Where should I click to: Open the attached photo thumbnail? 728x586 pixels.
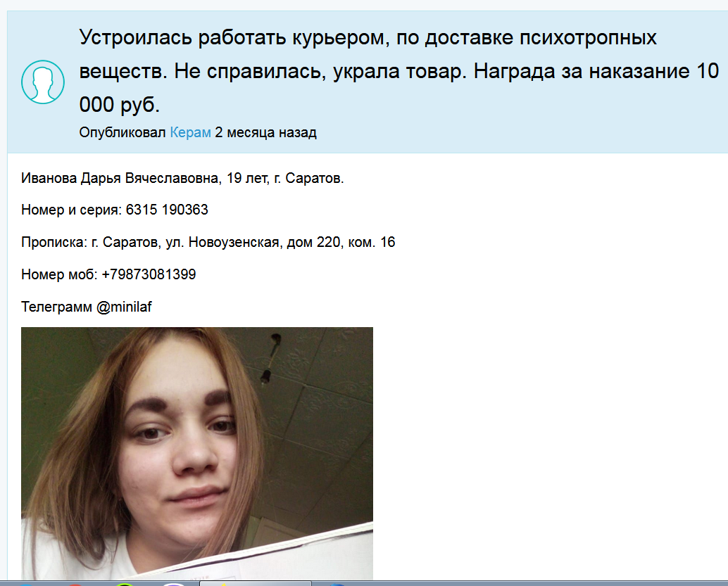click(x=197, y=453)
